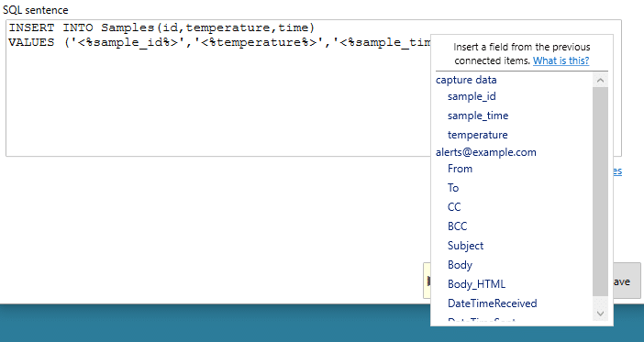This screenshot has height=342, width=644.
Task: Insert the CC field
Action: click(x=454, y=207)
